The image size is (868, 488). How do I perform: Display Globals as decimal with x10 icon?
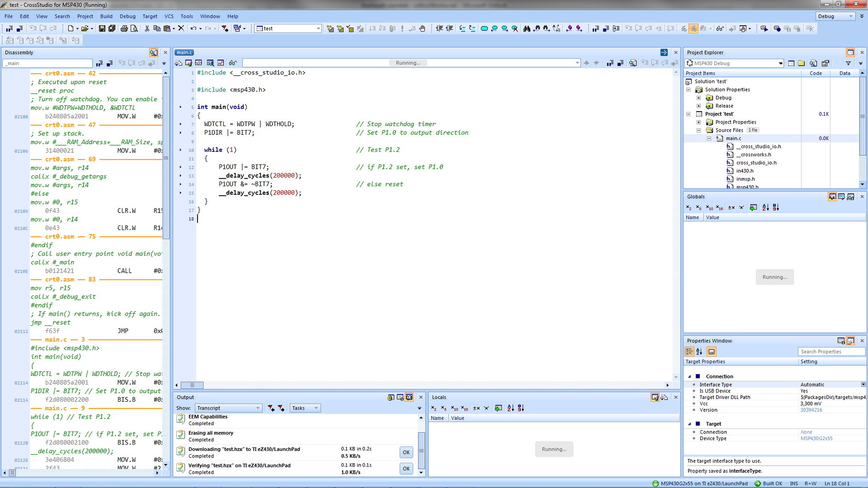tap(709, 207)
